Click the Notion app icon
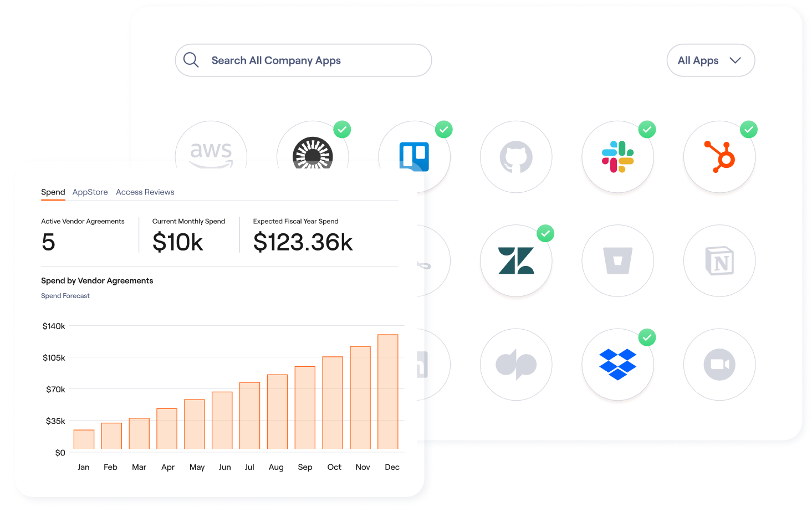The image size is (812, 517). 719,260
